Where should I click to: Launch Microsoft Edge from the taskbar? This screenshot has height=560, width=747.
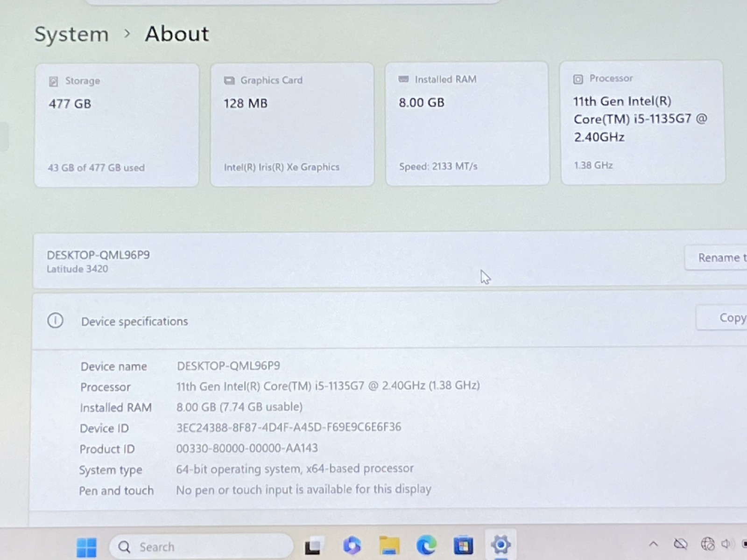pos(426,545)
